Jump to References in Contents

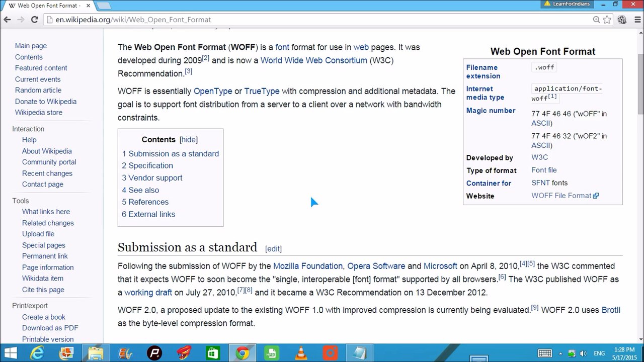click(x=145, y=202)
